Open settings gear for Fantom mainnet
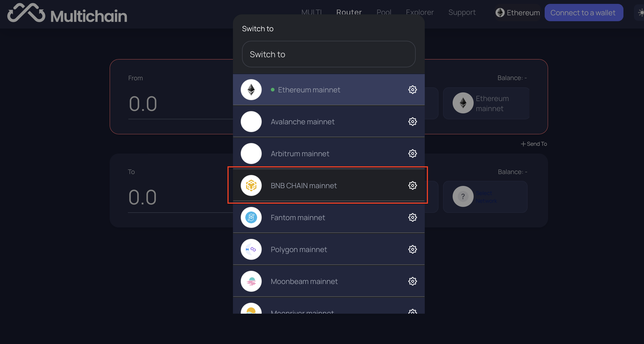This screenshot has width=644, height=344. coord(412,217)
